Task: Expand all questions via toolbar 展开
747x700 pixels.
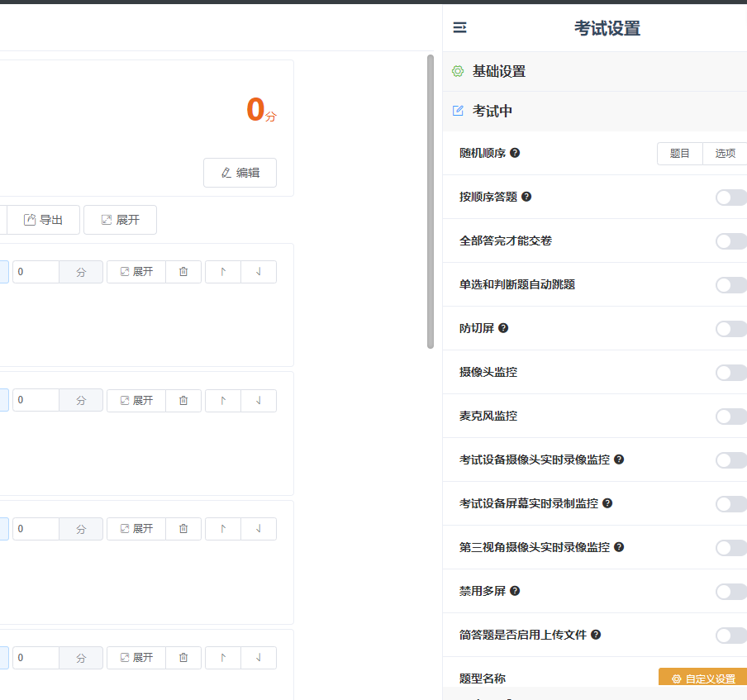Action: 120,220
